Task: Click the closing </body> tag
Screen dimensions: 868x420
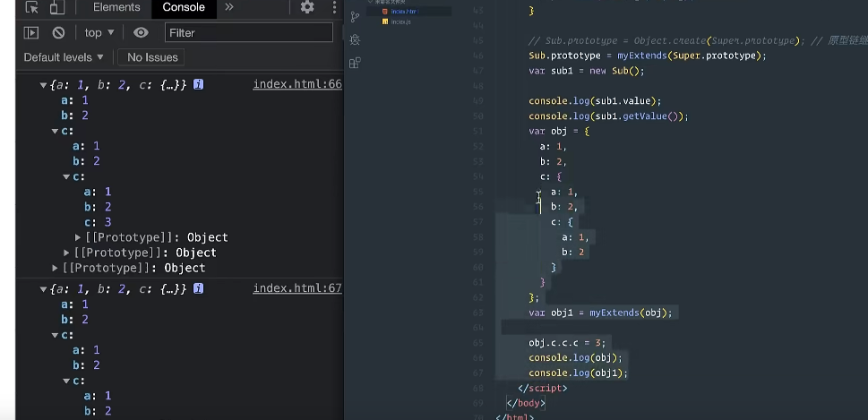Action: [526, 403]
